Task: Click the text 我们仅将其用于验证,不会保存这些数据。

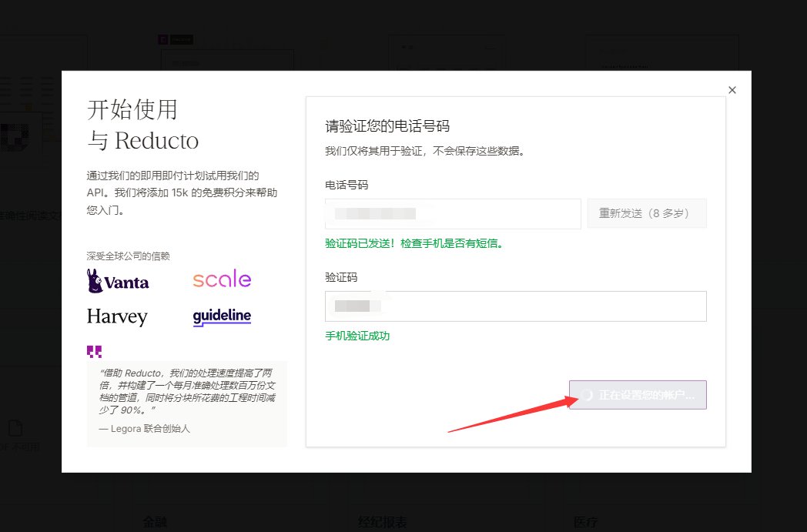Action: [x=425, y=151]
